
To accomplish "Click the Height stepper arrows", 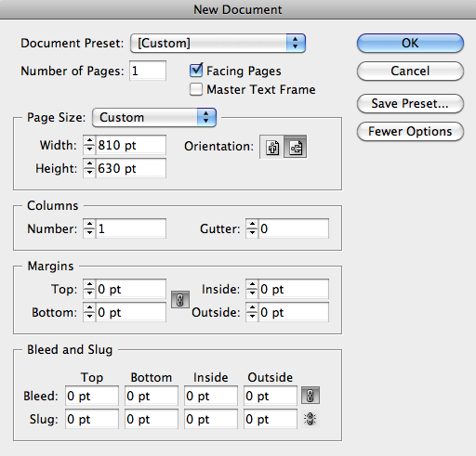I will [x=89, y=168].
